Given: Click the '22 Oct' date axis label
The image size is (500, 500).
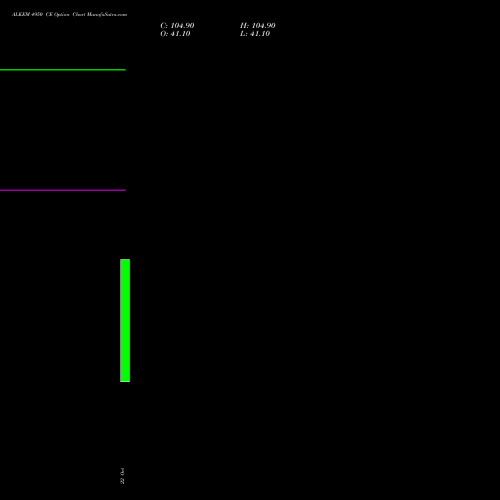Looking at the screenshot, I should (x=122, y=476).
